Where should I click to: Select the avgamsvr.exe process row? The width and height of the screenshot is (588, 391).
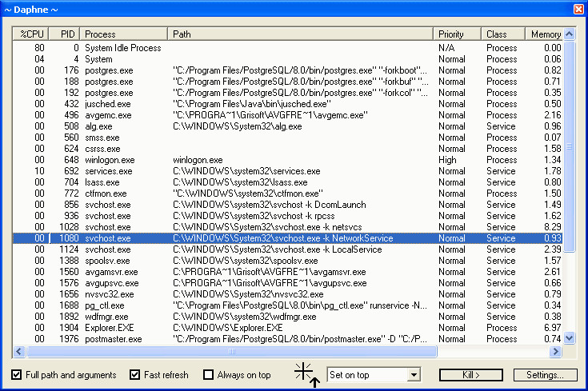point(288,272)
